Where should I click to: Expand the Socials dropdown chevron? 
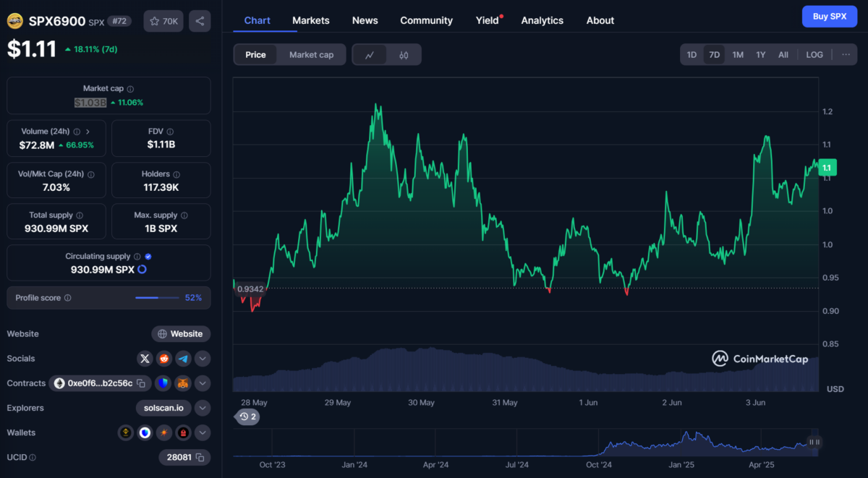[x=203, y=359]
